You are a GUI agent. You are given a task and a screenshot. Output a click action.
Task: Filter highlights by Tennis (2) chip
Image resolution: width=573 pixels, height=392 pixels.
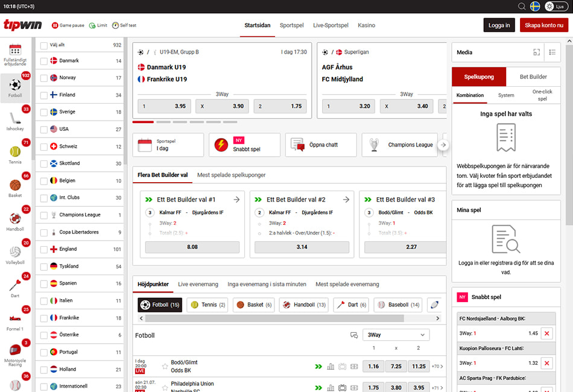click(x=207, y=305)
